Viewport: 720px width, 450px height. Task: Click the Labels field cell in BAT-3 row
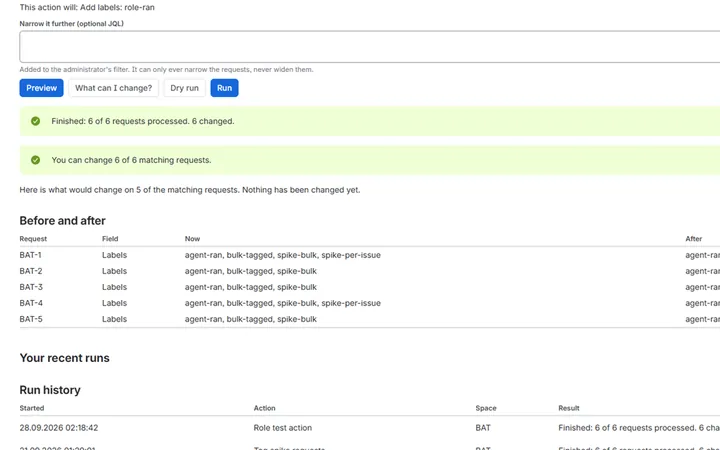tap(114, 287)
